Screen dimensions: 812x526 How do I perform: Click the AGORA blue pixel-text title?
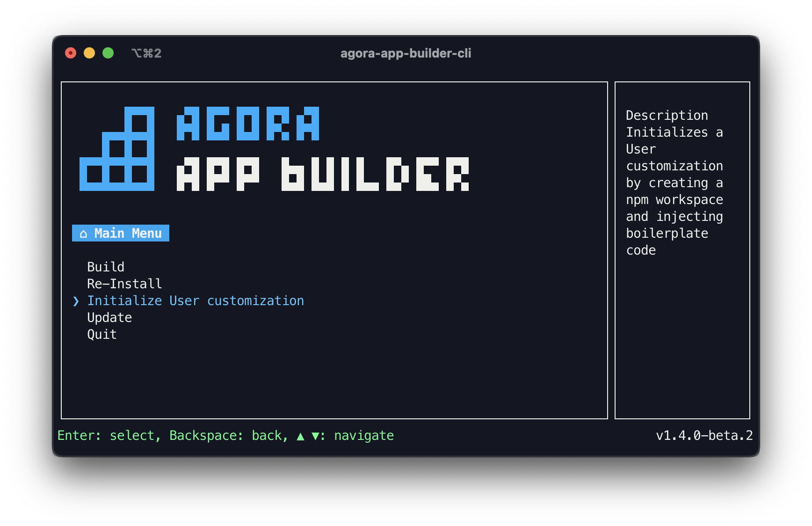tap(248, 124)
